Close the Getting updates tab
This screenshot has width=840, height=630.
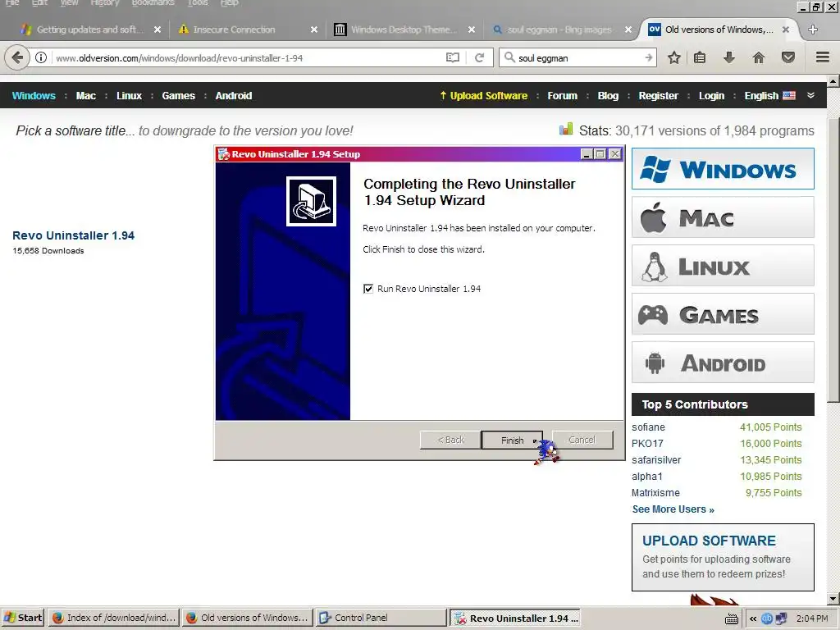[157, 30]
